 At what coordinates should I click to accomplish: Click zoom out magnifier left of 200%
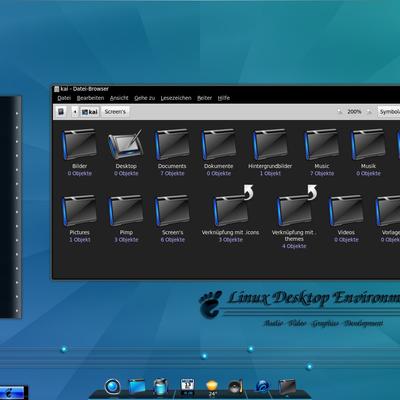tap(339, 112)
